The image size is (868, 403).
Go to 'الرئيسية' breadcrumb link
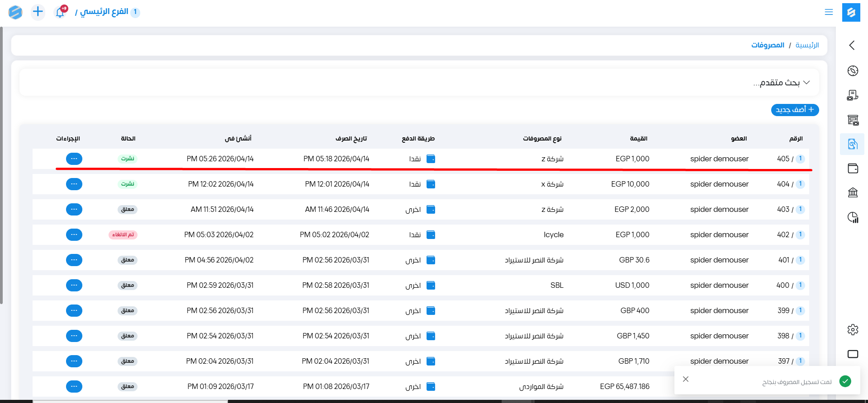[x=807, y=45]
